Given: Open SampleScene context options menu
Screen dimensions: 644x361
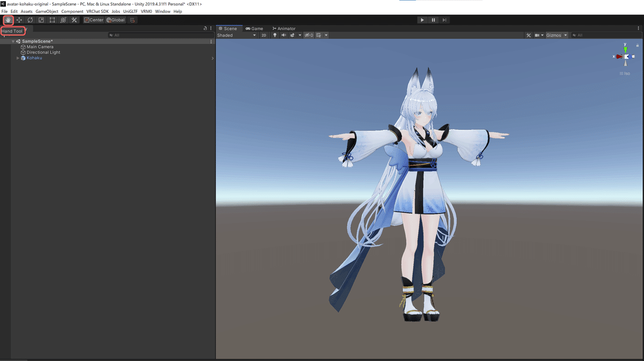Looking at the screenshot, I should pos(211,41).
